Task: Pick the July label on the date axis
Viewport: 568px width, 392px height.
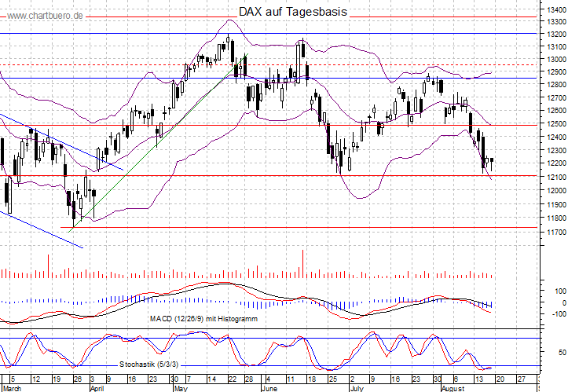Action: (358, 388)
